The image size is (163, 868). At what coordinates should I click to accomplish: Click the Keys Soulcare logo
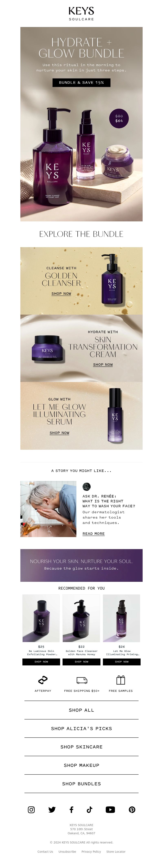tap(81, 13)
